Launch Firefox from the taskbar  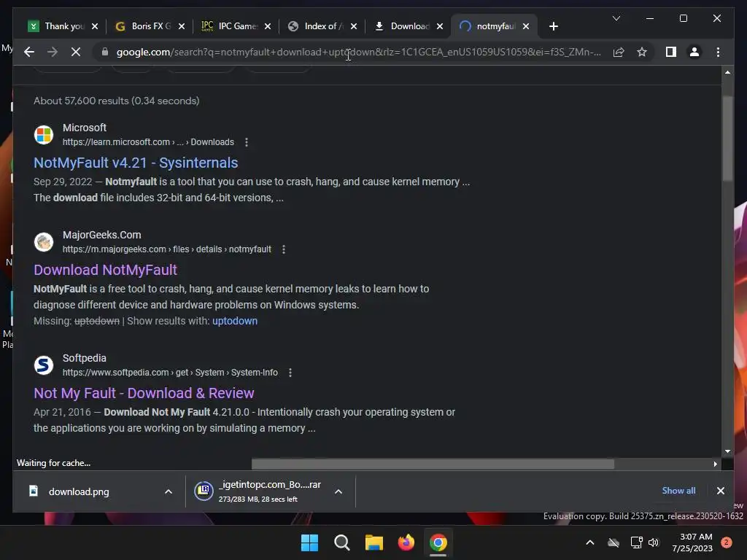[406, 542]
